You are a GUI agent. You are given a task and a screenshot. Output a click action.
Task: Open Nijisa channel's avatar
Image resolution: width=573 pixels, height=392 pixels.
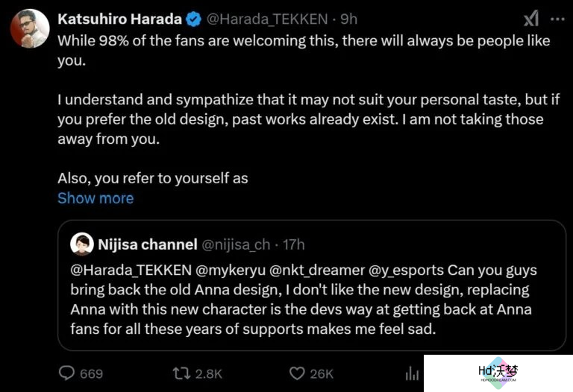click(82, 244)
